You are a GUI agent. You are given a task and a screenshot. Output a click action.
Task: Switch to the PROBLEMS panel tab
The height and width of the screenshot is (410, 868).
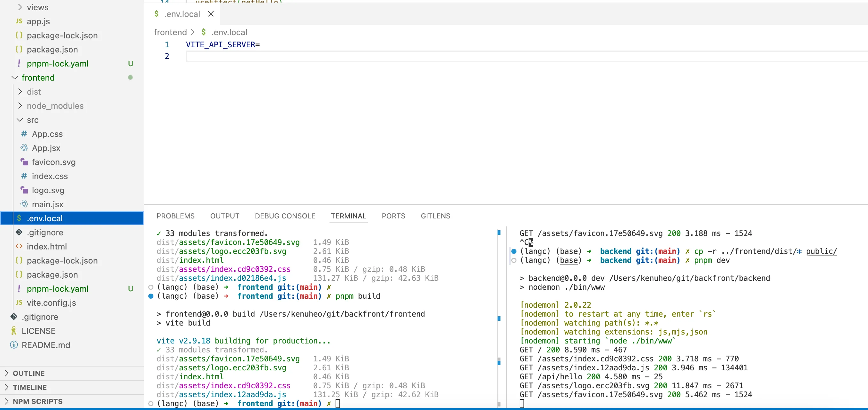click(x=175, y=216)
